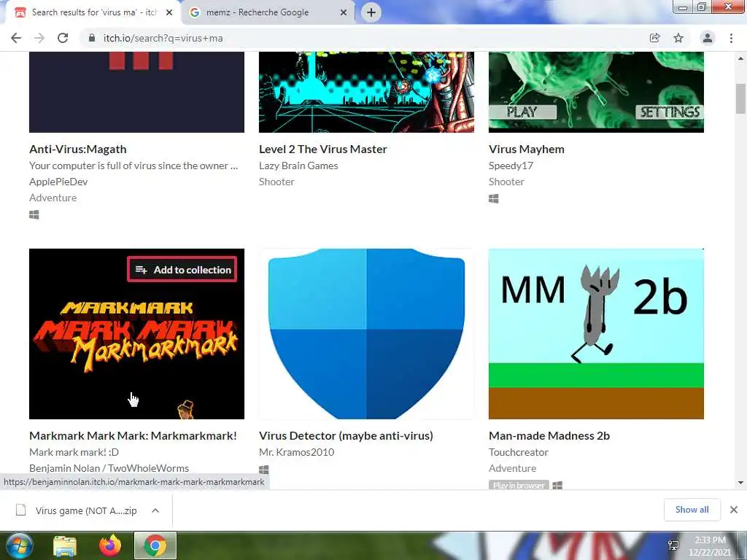The width and height of the screenshot is (747, 560).
Task: Open the downloaded Virus game zip file
Action: tap(86, 510)
